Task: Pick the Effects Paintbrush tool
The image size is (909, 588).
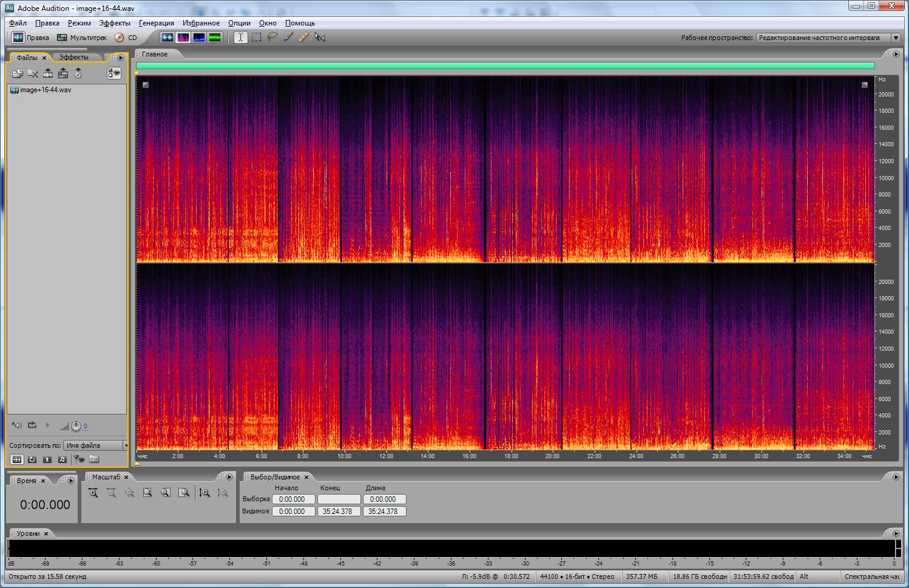Action: pos(288,37)
